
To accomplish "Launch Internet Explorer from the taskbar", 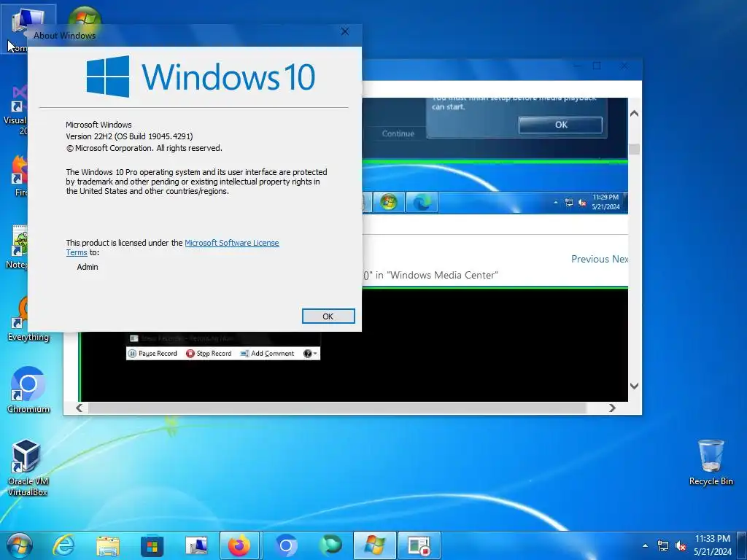I will (64, 545).
